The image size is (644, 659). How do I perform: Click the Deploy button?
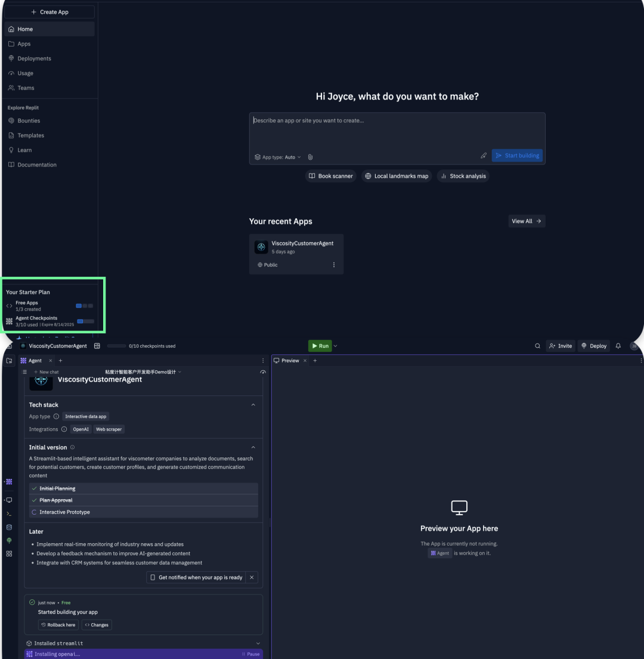tap(593, 346)
